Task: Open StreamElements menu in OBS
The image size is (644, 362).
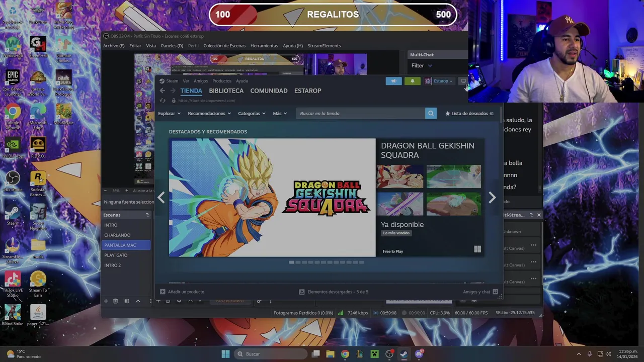Action: coord(324,46)
